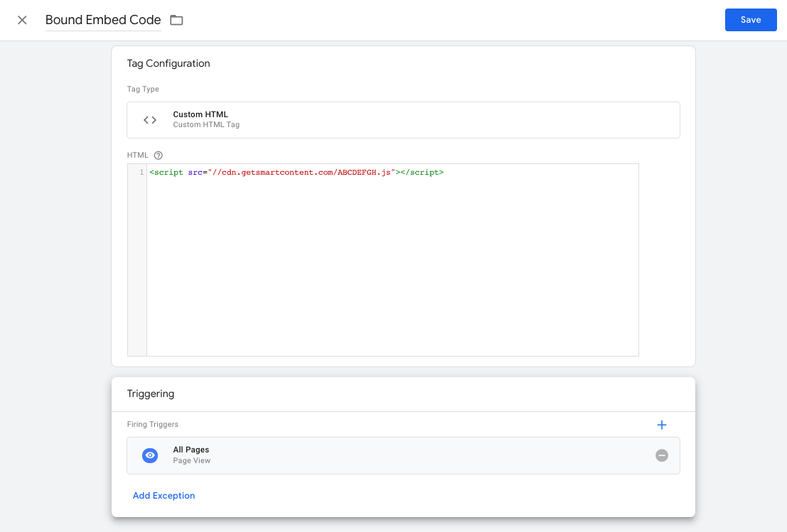Select the Custom HTML tag type card
The width and height of the screenshot is (787, 532).
coord(403,120)
